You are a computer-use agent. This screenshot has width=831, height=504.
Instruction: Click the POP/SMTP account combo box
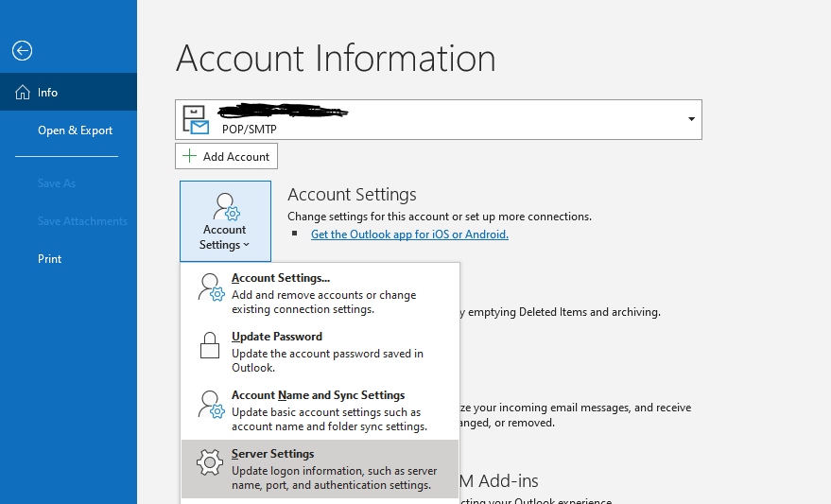[438, 119]
